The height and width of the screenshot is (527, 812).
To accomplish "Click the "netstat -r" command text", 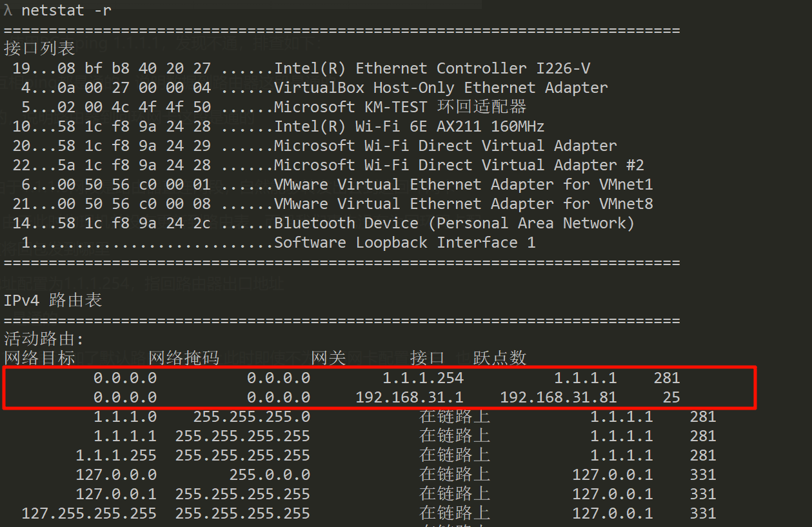I will [x=66, y=11].
